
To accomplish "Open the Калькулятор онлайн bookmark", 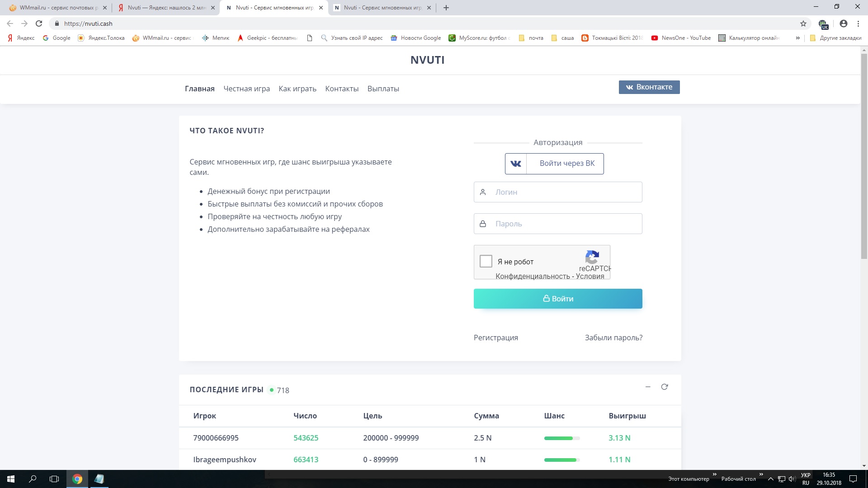I will pos(749,38).
